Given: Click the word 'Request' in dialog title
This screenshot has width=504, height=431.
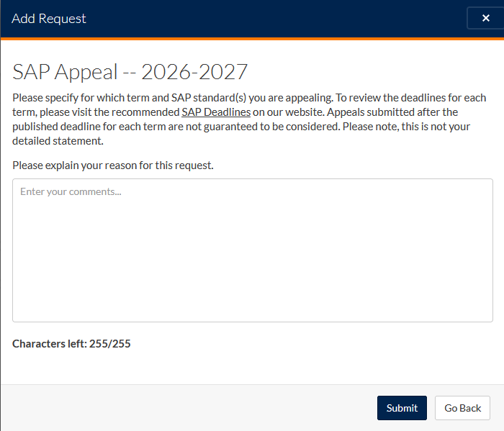Looking at the screenshot, I should click(x=63, y=19).
